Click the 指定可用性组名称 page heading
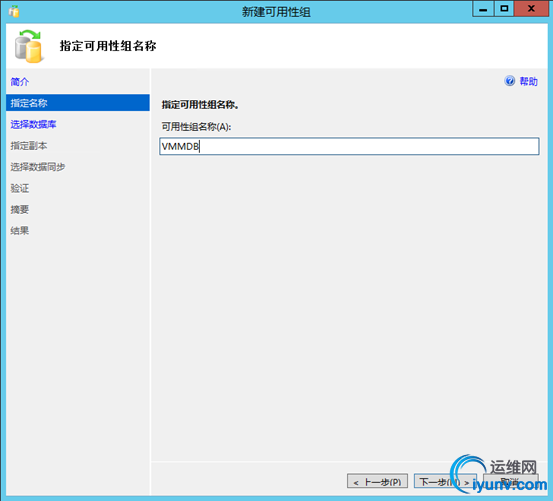The width and height of the screenshot is (553, 501). 108,46
